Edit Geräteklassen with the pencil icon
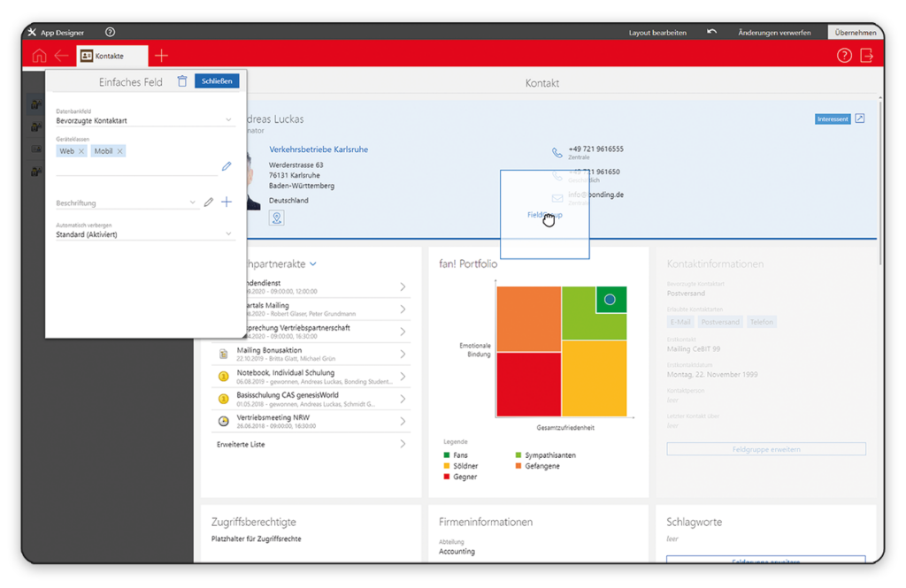Viewport: 906px width, 588px height. tap(226, 166)
